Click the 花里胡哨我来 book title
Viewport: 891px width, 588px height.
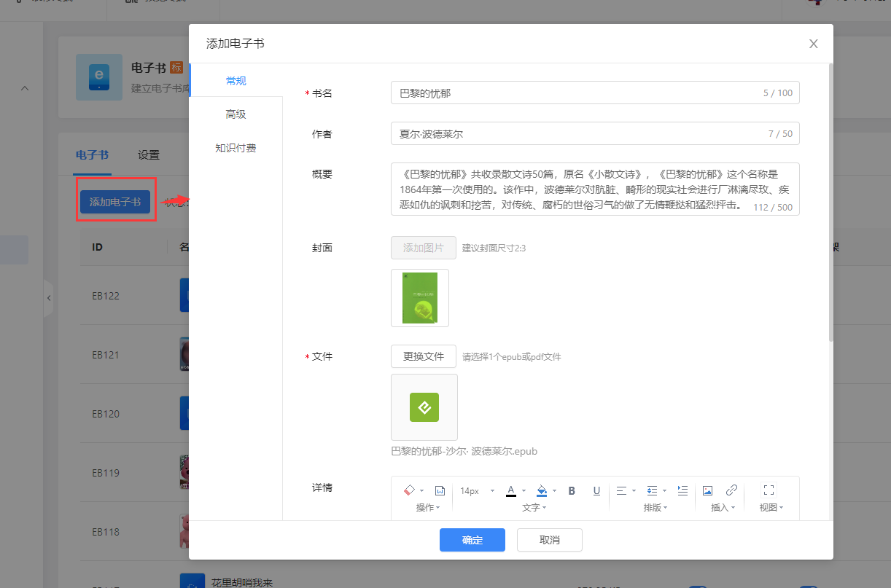pos(241,582)
